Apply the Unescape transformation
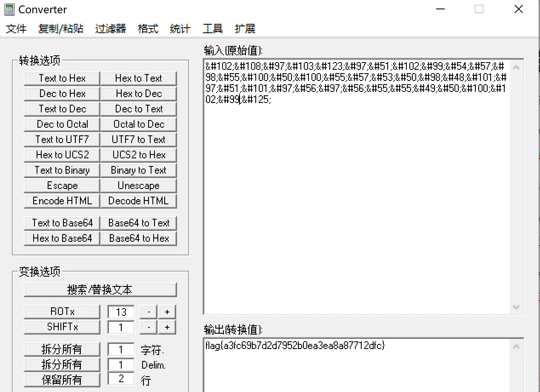 pos(139,185)
